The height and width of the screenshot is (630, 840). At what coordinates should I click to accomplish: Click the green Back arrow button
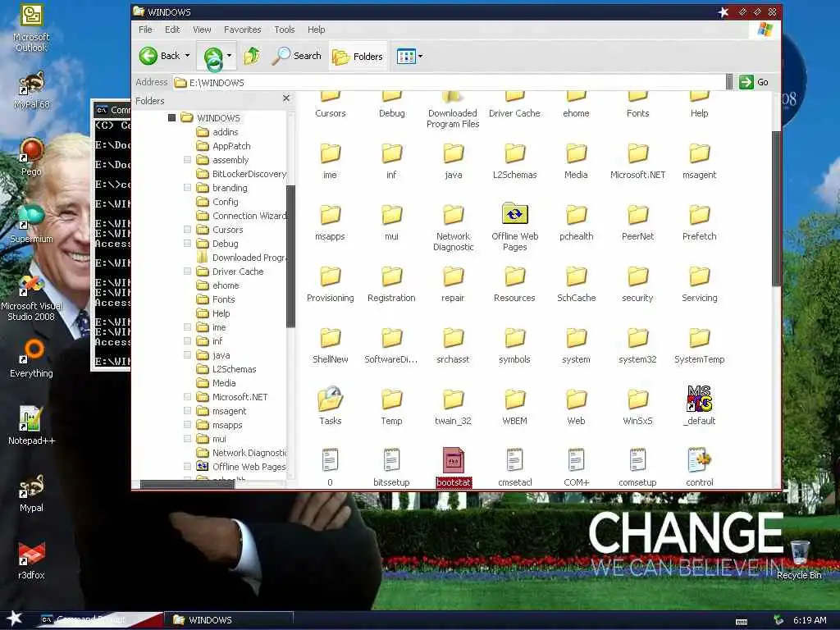148,56
